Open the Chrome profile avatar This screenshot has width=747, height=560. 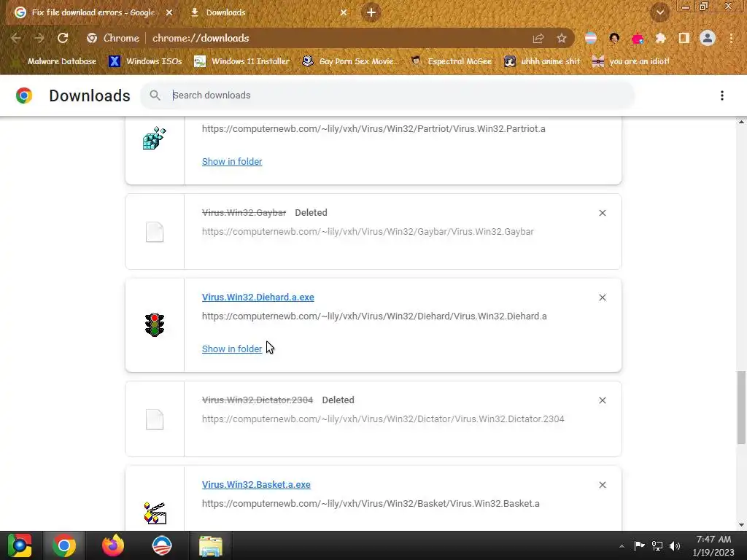click(708, 38)
